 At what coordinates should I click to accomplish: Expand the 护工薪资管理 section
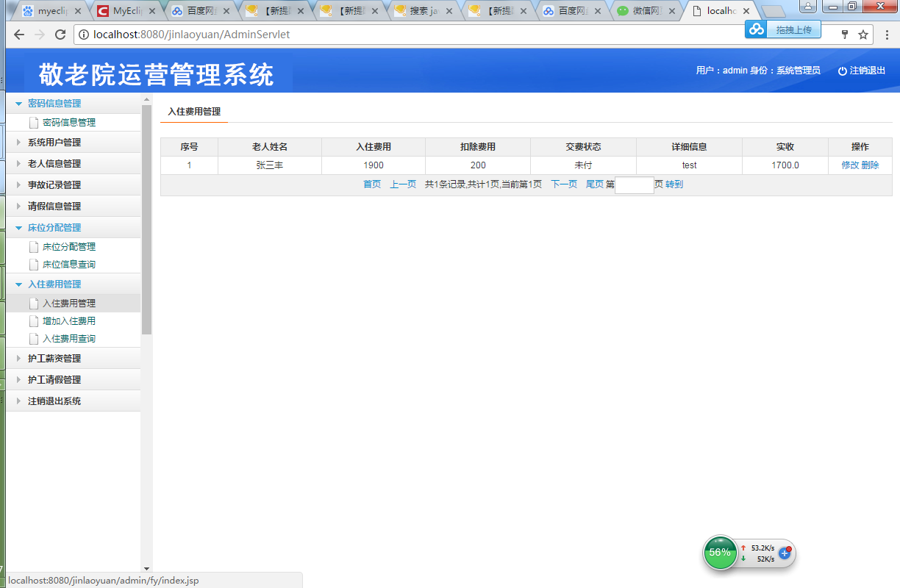19,359
